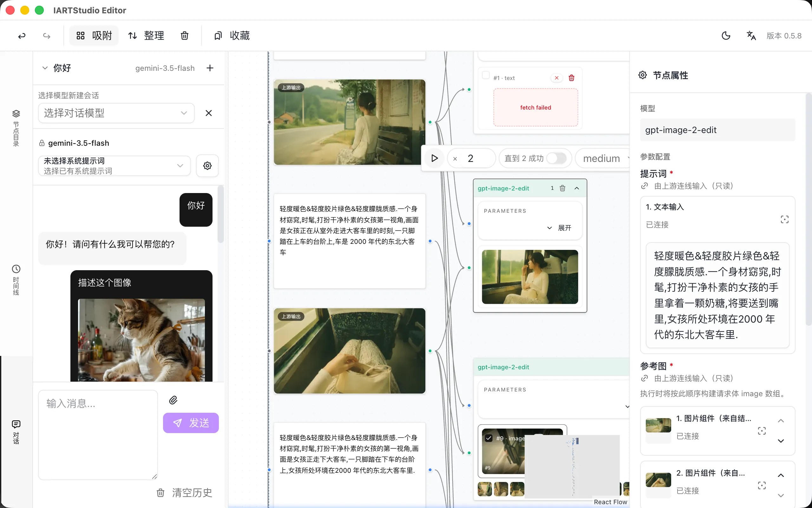Delete #1 text node with red trash

572,78
